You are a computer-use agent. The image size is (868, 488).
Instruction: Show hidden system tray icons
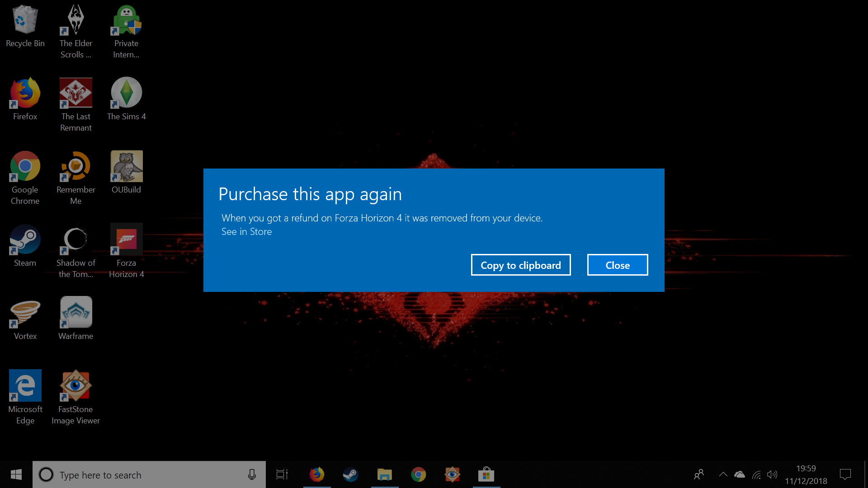(x=723, y=474)
